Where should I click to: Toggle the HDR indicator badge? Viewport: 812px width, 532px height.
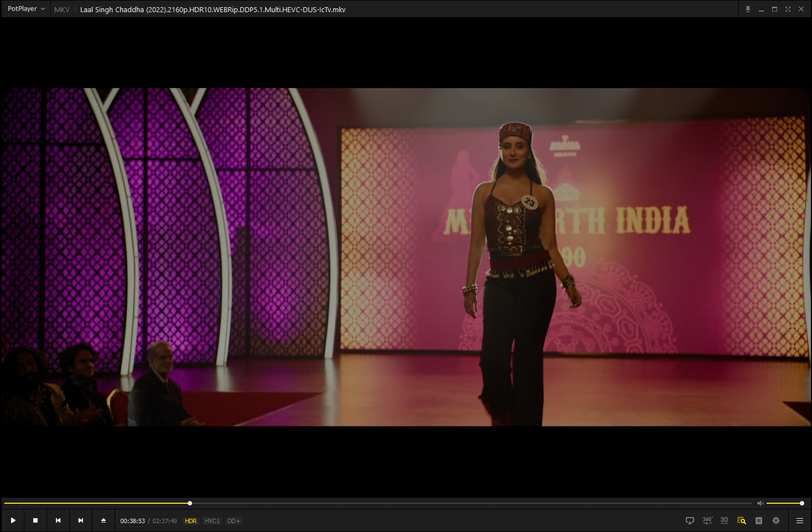coord(190,521)
